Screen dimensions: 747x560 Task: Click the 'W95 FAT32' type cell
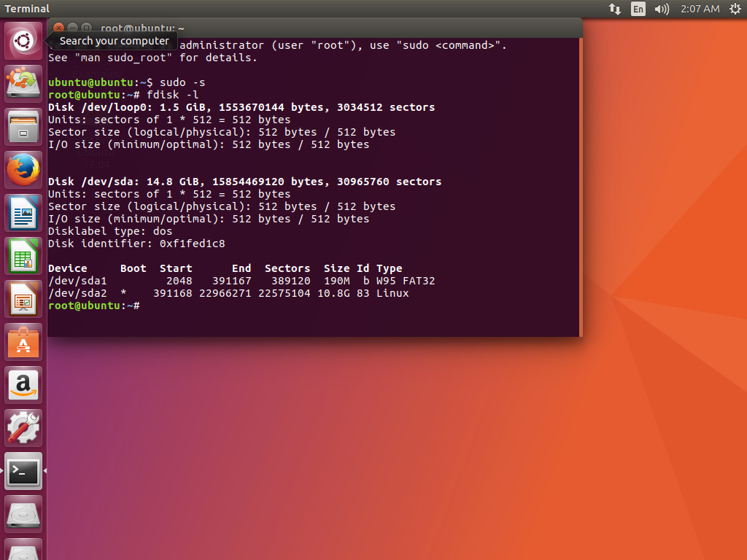[406, 281]
